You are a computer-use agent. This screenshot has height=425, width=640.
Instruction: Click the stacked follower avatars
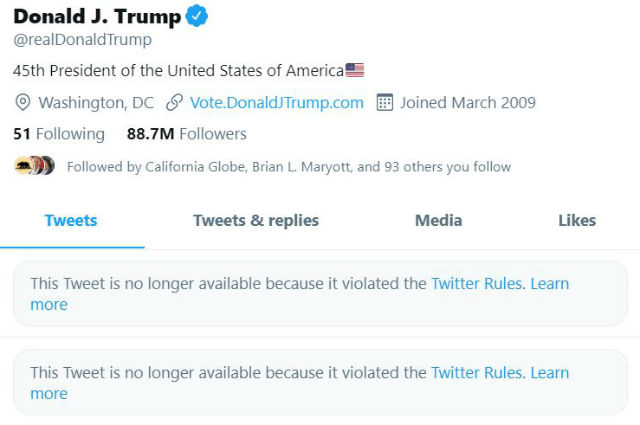35,167
